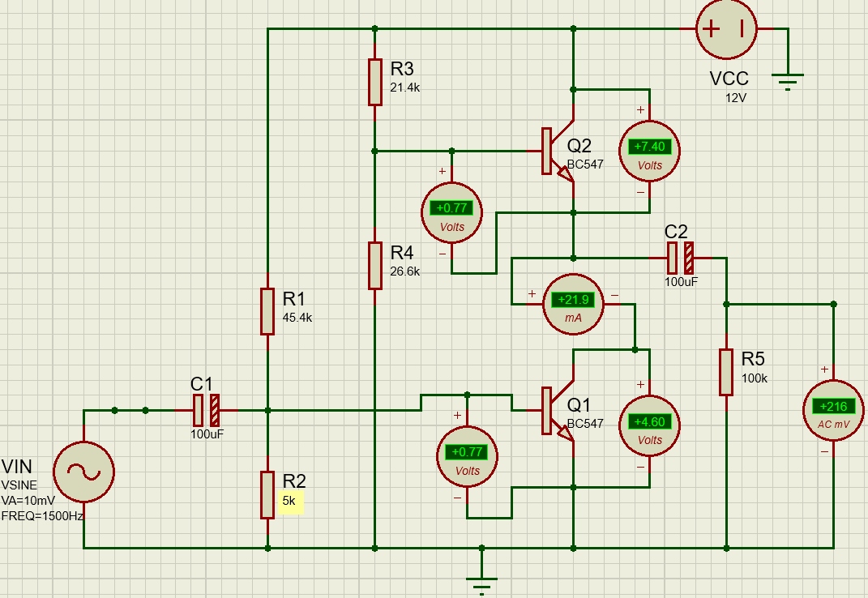Image resolution: width=868 pixels, height=598 pixels.
Task: Click the VSINE model label
Action: (x=19, y=485)
